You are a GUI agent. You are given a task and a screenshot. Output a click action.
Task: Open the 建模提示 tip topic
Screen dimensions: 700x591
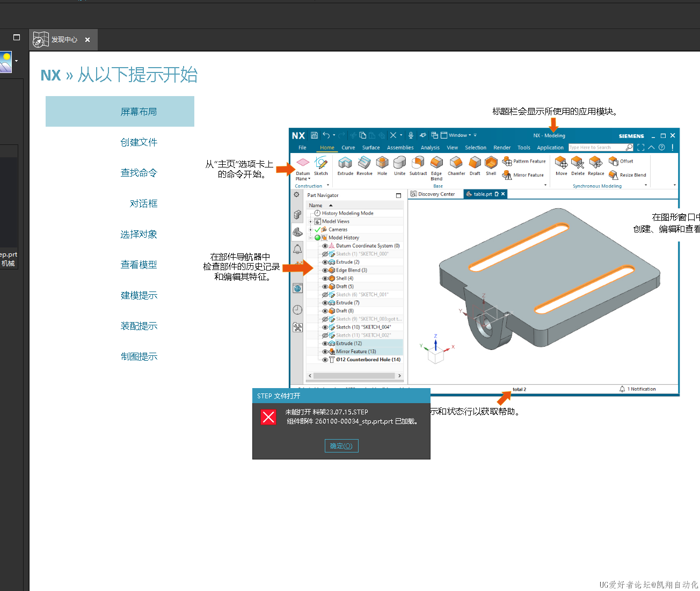click(x=139, y=295)
